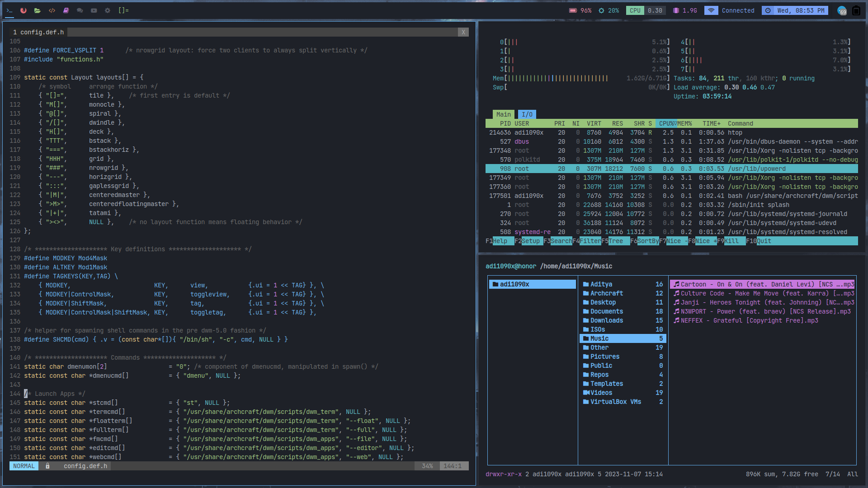Switch to htop I/O tab
The image size is (868, 488).
(527, 114)
